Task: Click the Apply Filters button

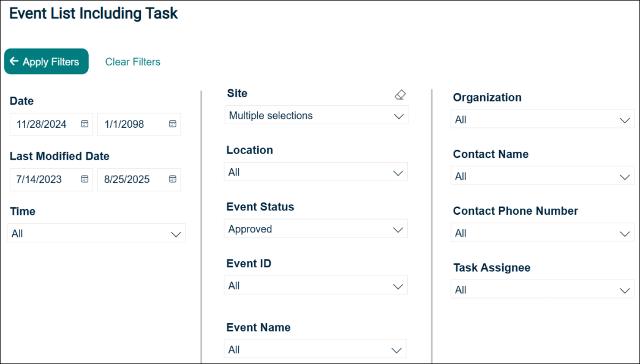Action: point(47,62)
